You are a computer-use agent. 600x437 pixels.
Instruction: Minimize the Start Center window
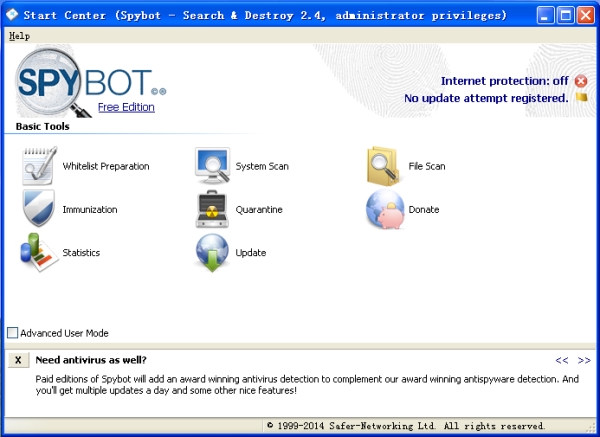[x=545, y=15]
